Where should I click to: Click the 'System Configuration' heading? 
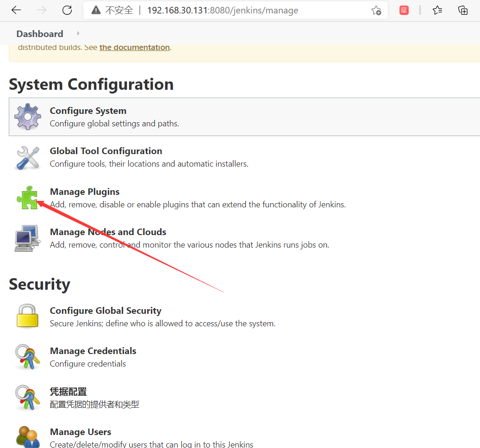[91, 84]
